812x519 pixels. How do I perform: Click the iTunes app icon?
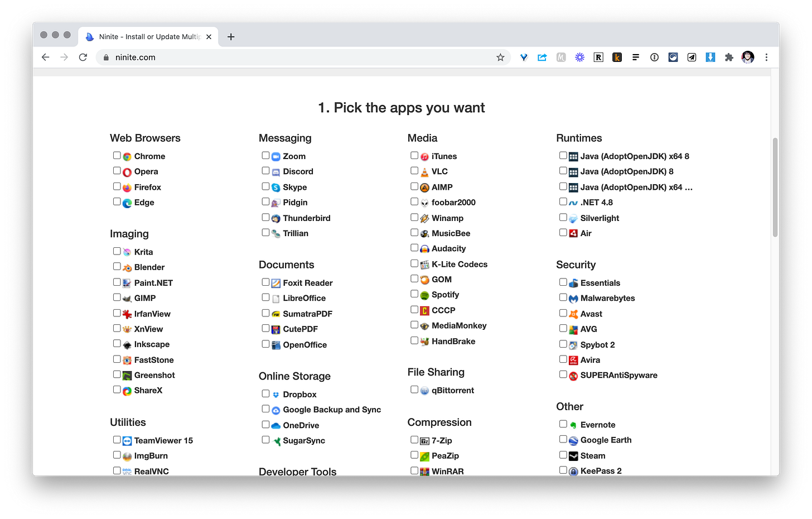[x=424, y=157]
